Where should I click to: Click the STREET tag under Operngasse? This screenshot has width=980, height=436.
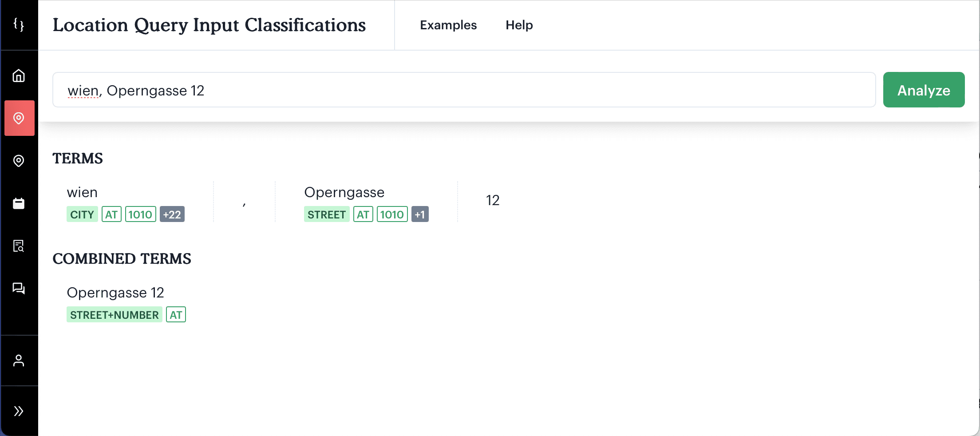click(327, 214)
